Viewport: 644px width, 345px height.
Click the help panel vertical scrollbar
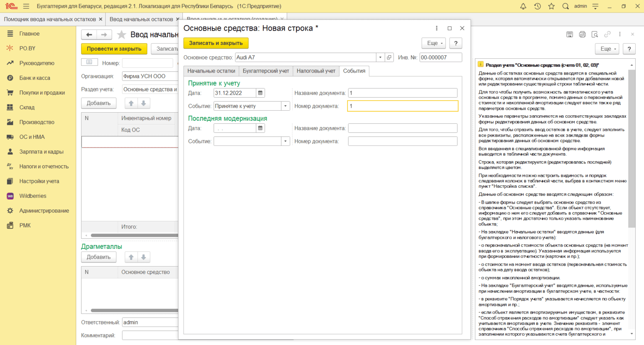[x=631, y=147]
